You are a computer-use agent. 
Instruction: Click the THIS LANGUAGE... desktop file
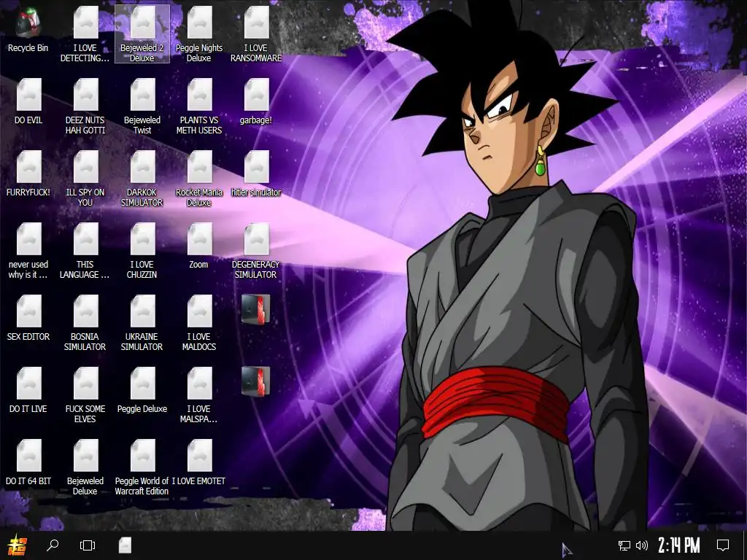(x=85, y=251)
